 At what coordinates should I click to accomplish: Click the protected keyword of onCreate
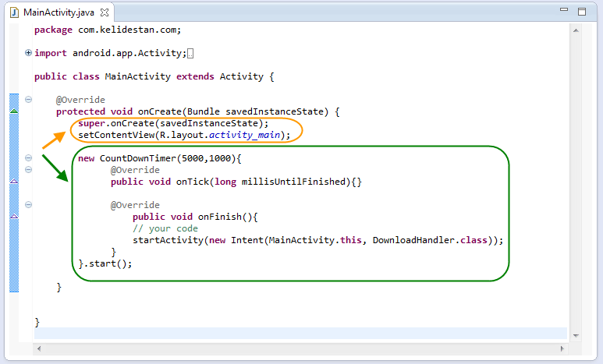pyautogui.click(x=80, y=112)
